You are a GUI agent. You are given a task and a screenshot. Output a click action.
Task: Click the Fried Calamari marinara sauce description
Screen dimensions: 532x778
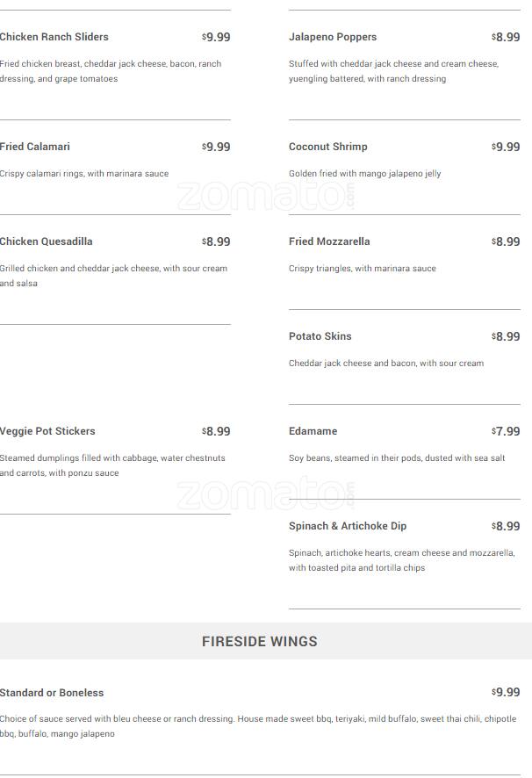tap(84, 174)
